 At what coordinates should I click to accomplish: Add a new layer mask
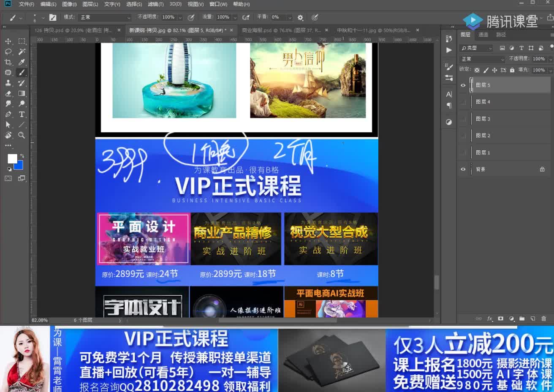click(500, 319)
